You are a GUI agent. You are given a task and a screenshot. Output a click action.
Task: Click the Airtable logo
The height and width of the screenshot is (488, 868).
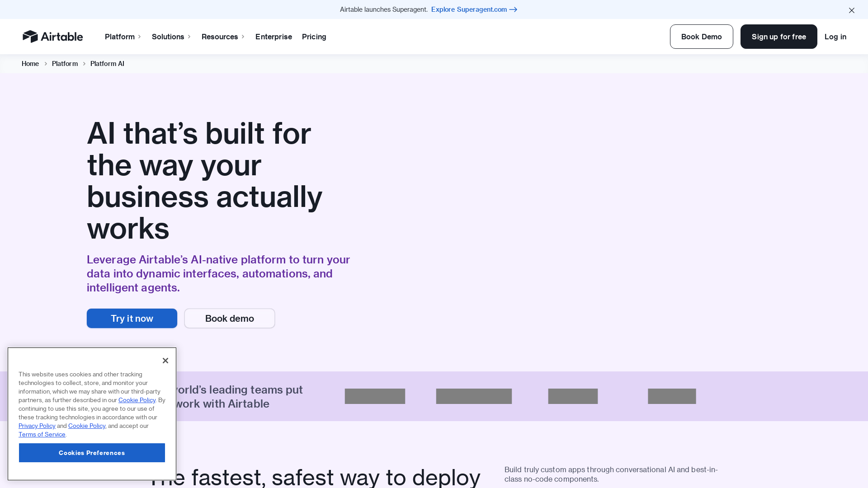[52, 37]
